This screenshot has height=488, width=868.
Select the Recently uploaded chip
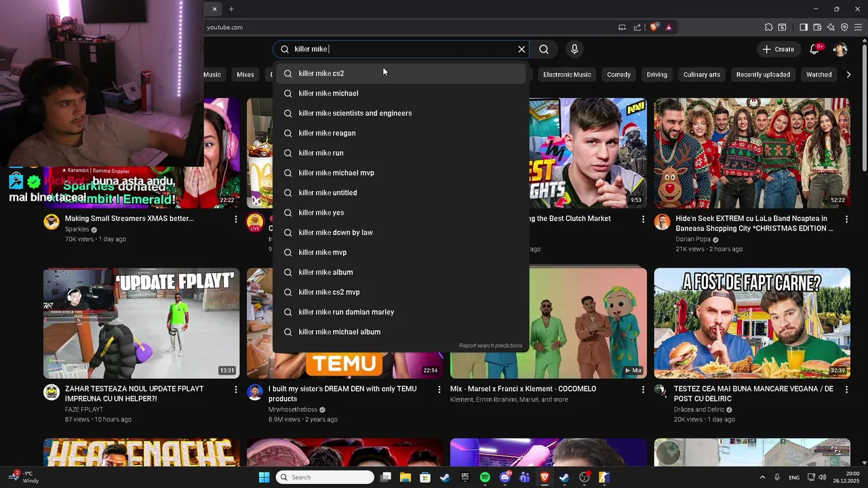[763, 75]
